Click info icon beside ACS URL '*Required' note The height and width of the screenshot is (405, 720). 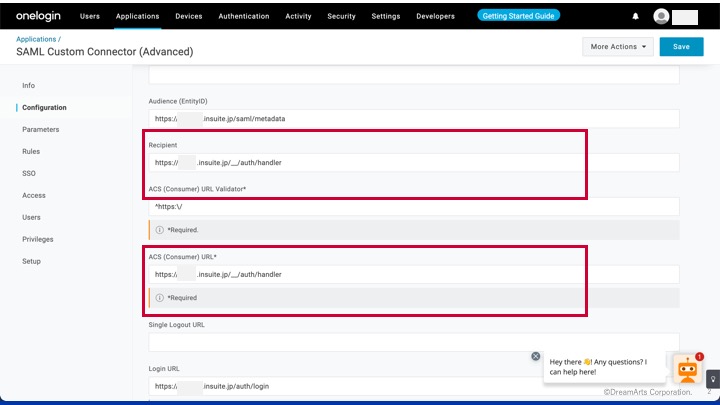[159, 298]
